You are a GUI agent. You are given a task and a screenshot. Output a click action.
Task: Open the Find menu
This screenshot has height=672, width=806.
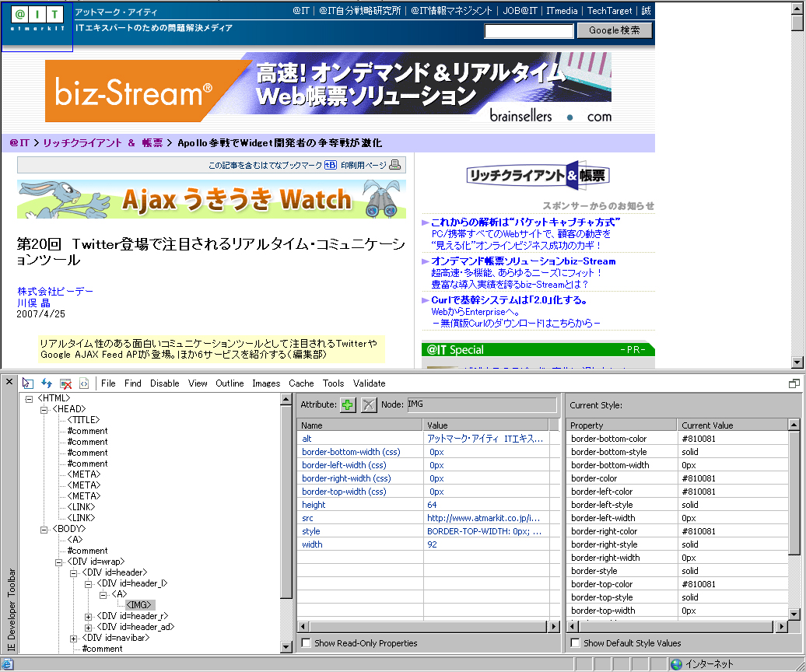(x=132, y=383)
